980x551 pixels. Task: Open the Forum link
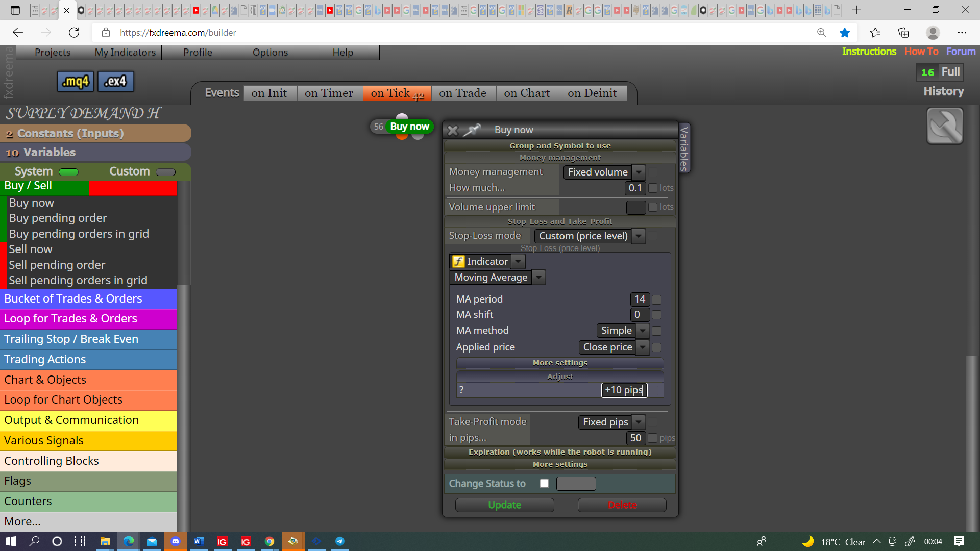point(961,52)
